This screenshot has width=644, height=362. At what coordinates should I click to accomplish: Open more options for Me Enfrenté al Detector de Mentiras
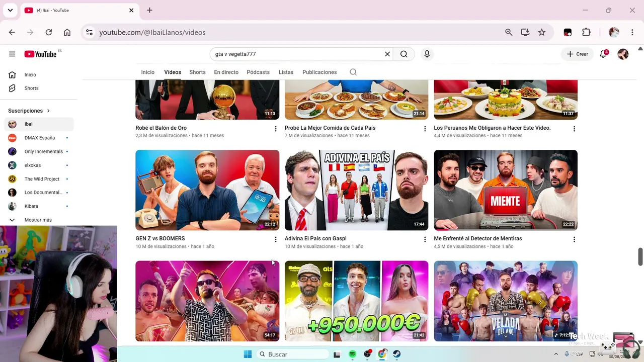[x=574, y=239]
